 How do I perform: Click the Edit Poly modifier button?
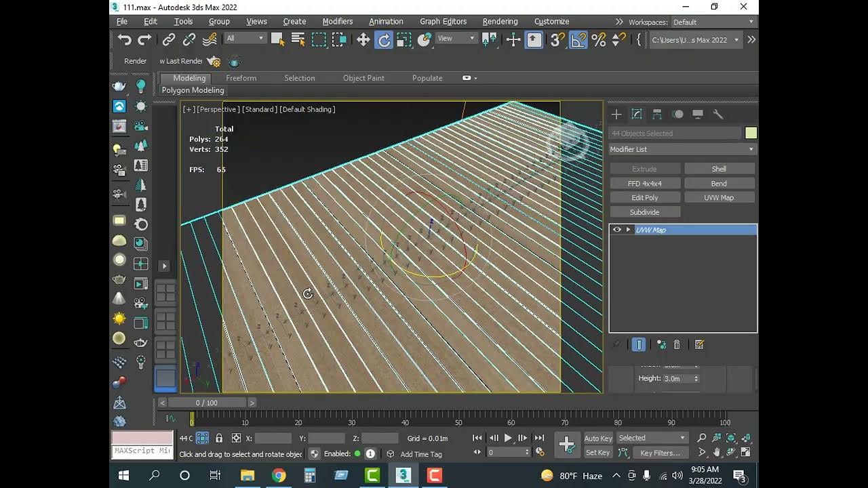point(645,198)
